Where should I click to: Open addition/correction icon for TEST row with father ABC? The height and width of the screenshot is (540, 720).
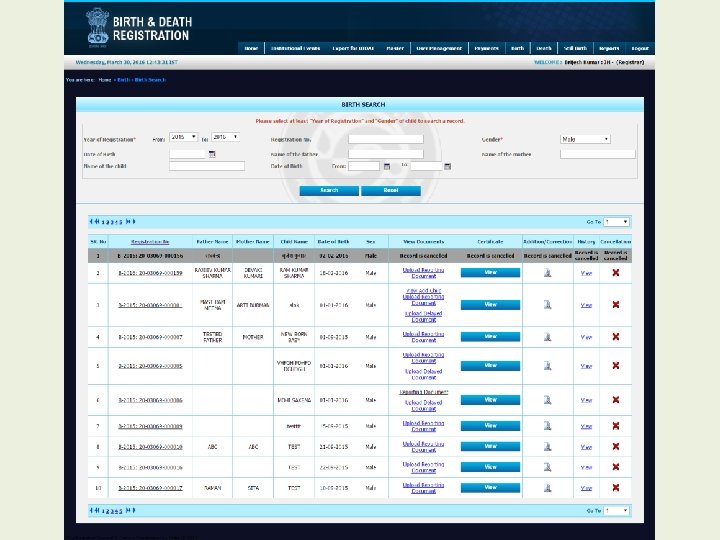tap(547, 446)
